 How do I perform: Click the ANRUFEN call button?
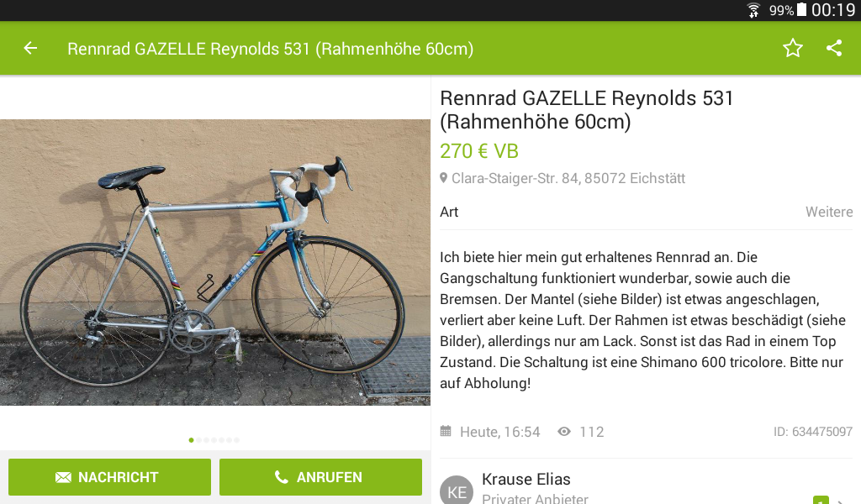[x=320, y=477]
